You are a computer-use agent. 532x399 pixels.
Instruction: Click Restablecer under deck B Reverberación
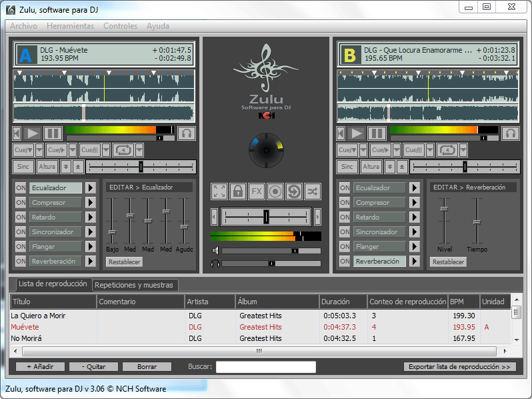coord(448,262)
